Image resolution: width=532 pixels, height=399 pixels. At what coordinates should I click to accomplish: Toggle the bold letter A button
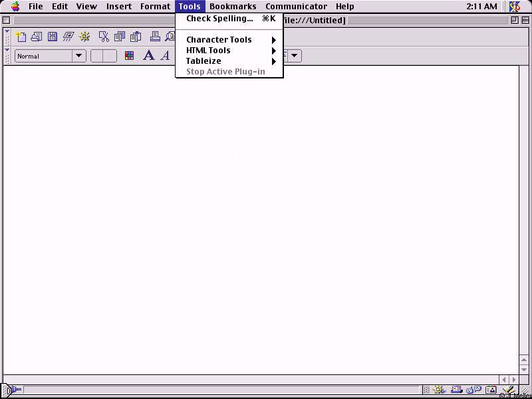click(x=148, y=56)
